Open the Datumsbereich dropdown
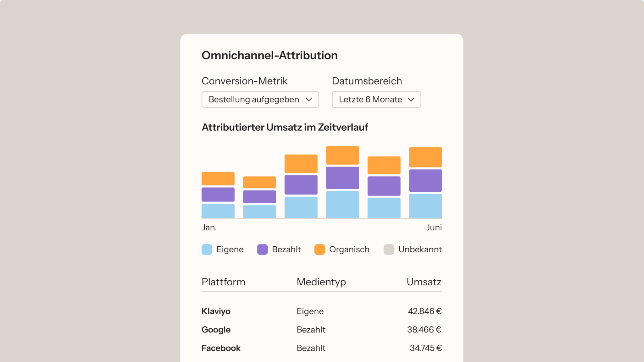This screenshot has height=362, width=644. [376, 100]
